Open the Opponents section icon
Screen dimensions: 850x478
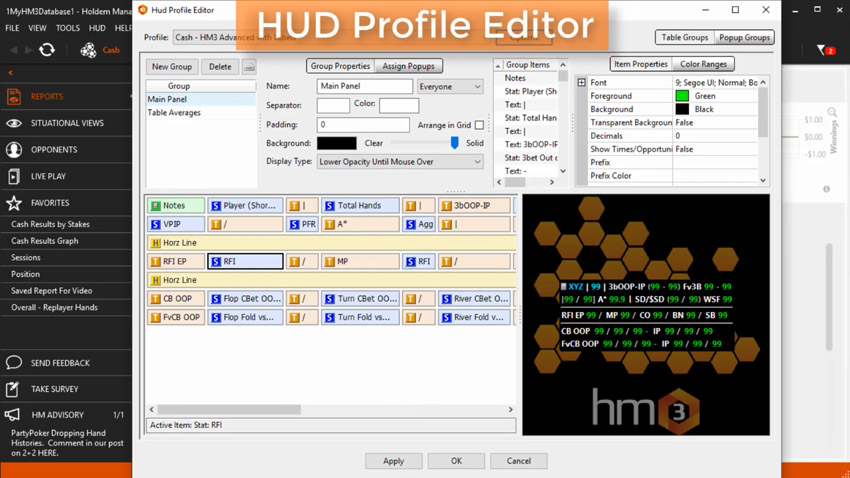tap(14, 150)
